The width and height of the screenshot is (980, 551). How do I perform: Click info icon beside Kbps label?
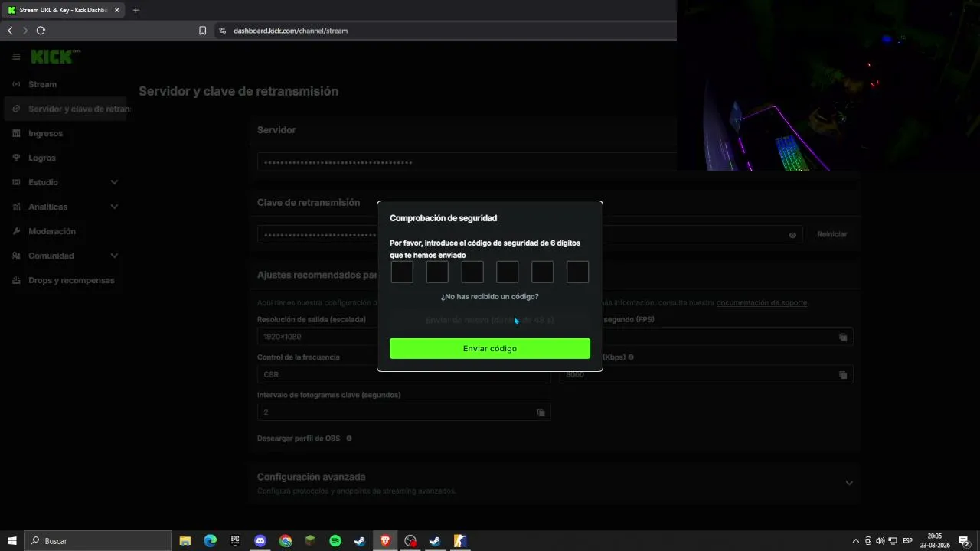[x=631, y=357]
